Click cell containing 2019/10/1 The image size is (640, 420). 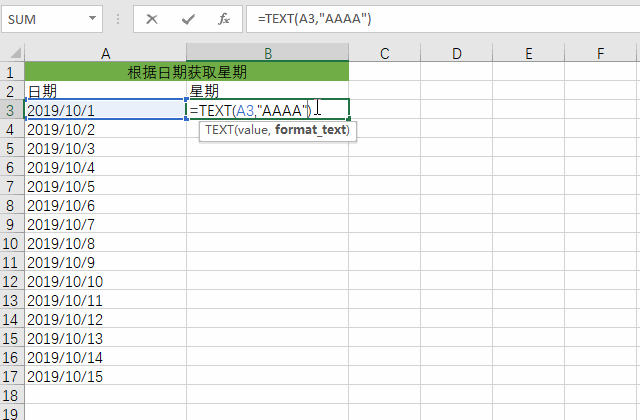(105, 110)
